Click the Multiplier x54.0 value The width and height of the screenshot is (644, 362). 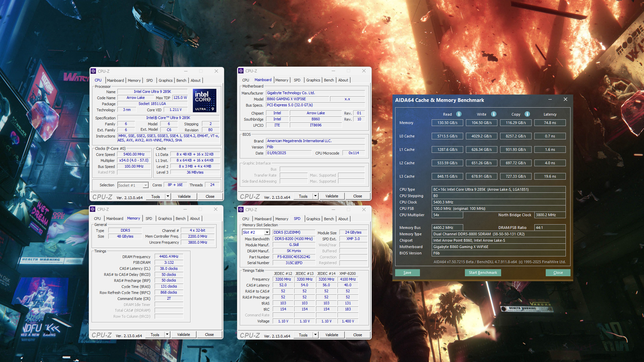point(134,161)
